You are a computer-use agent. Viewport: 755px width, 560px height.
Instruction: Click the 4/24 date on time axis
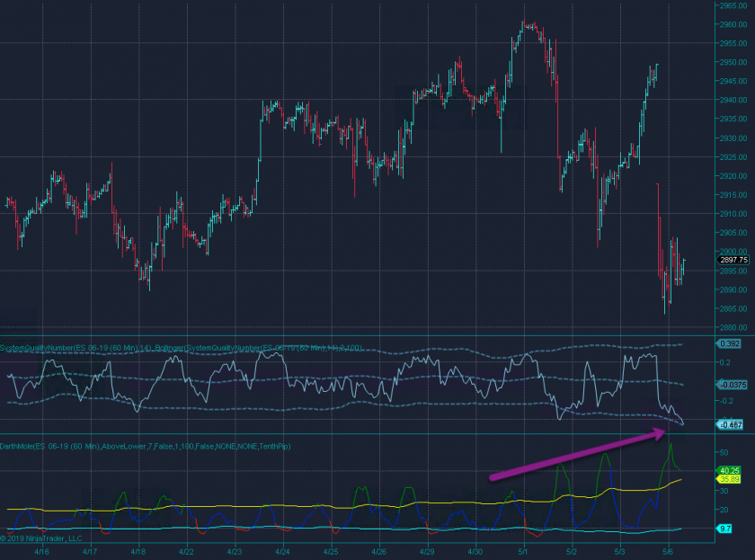282,550
